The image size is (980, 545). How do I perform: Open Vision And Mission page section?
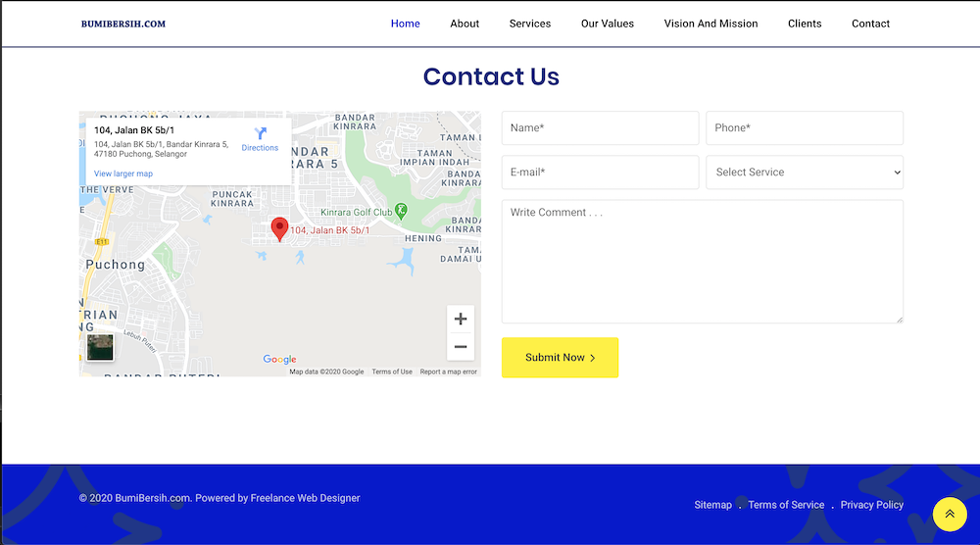[x=710, y=24]
